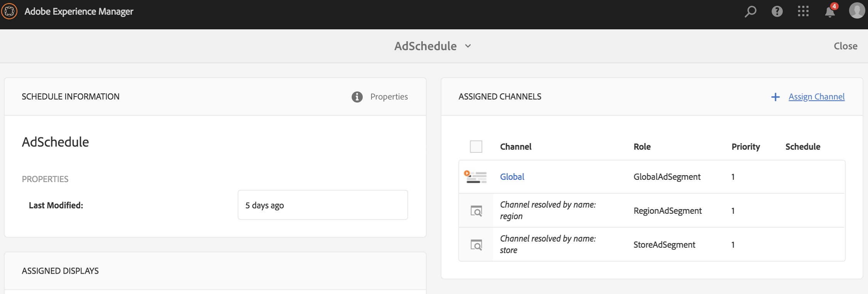Click the Last Modified field

point(323,205)
